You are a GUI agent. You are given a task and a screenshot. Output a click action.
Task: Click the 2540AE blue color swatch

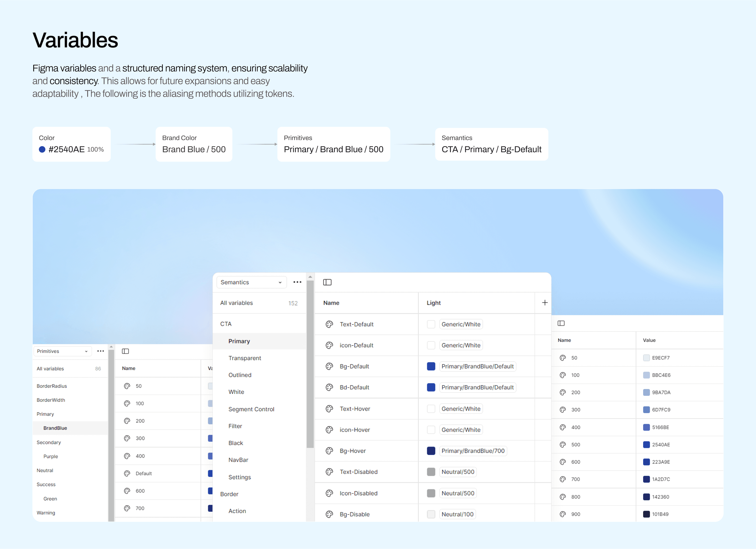(646, 444)
